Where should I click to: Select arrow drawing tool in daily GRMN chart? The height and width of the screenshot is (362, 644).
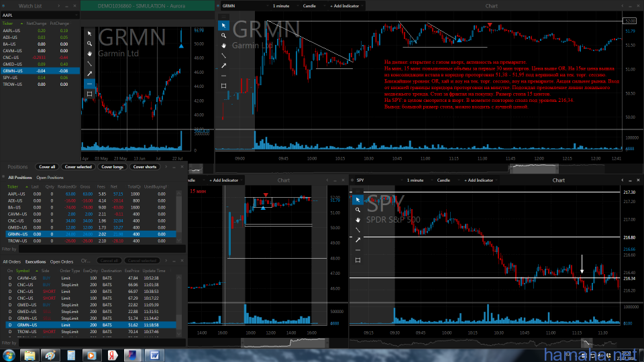pyautogui.click(x=89, y=74)
